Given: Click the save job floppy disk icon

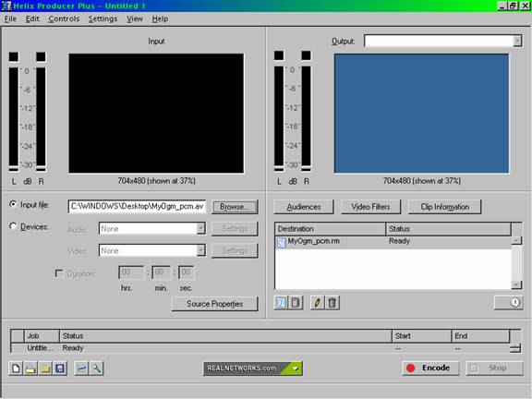Looking at the screenshot, I should coord(60,369).
